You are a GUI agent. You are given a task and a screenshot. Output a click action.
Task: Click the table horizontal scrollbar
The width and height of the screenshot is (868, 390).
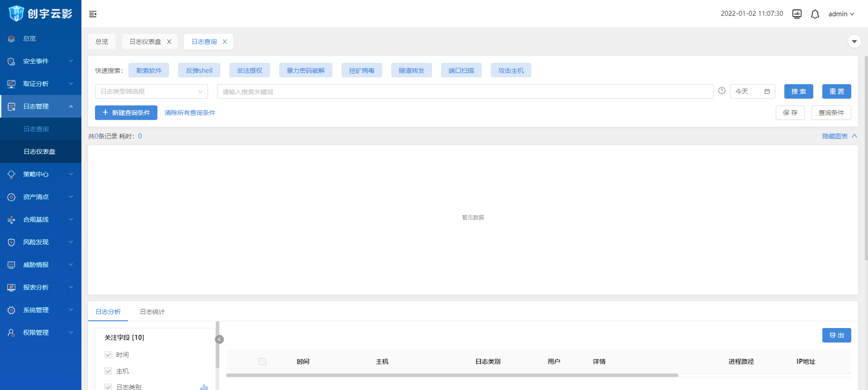[x=452, y=375]
